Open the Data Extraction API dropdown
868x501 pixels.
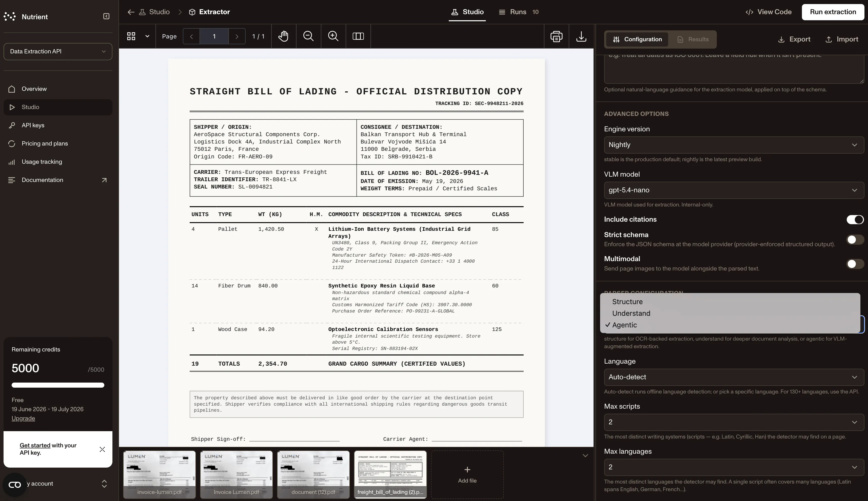[x=58, y=52]
